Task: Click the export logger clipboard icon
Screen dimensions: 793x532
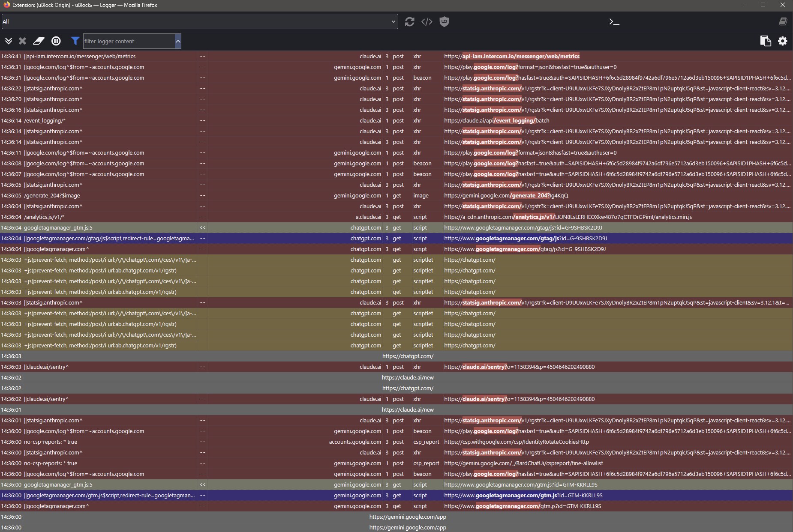Action: (765, 41)
